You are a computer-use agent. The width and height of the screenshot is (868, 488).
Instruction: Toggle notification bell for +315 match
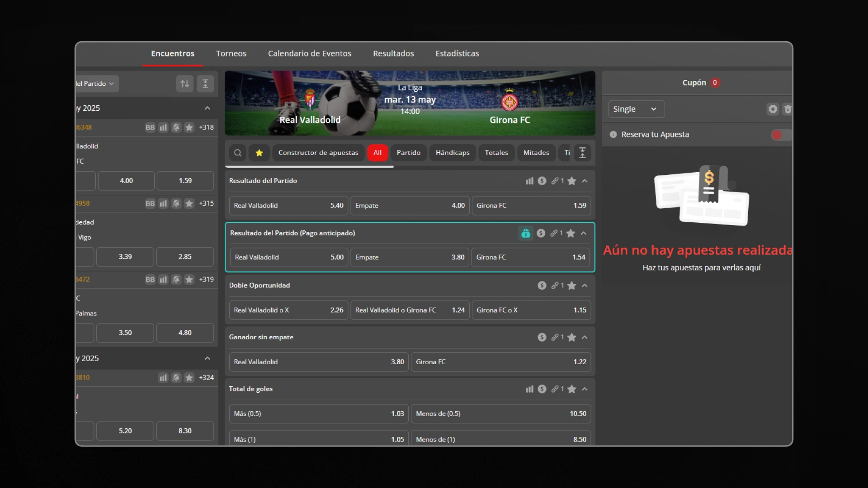click(176, 203)
